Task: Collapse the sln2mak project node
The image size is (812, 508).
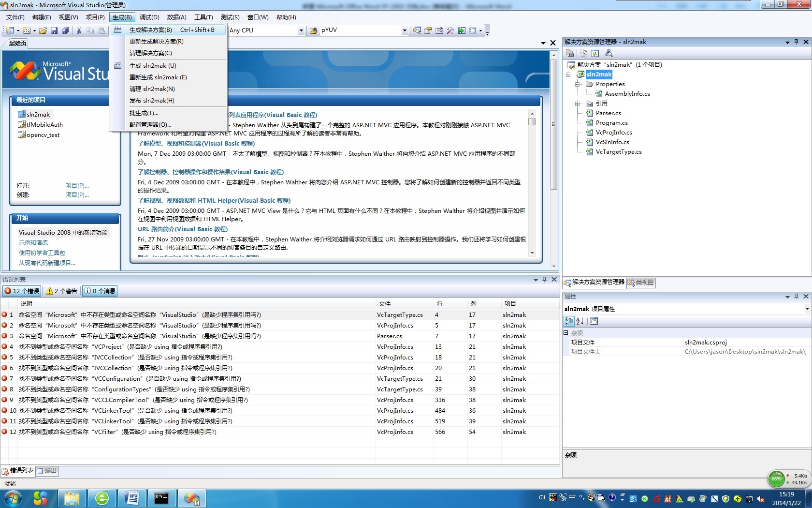Action: (x=568, y=75)
